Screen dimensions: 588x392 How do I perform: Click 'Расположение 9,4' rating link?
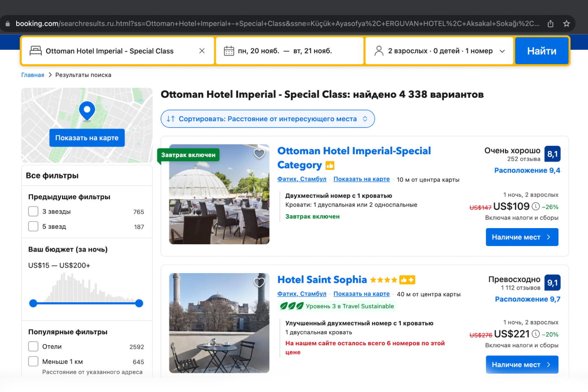527,170
